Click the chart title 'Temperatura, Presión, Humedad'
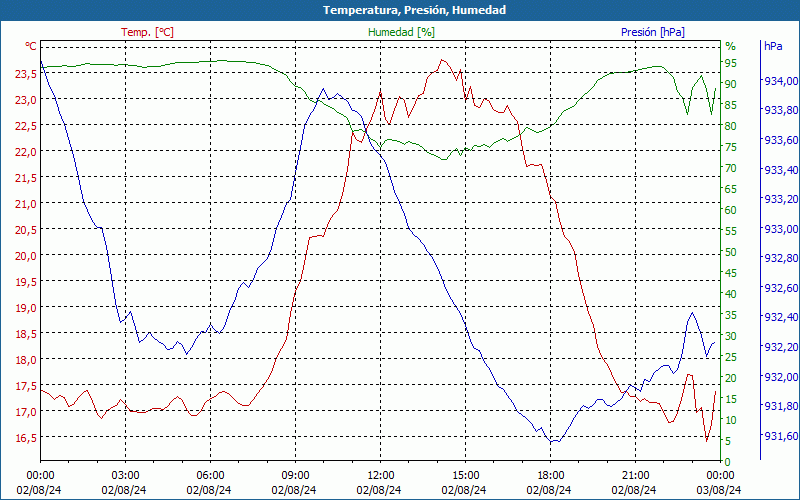The width and height of the screenshot is (800, 500). (x=414, y=10)
